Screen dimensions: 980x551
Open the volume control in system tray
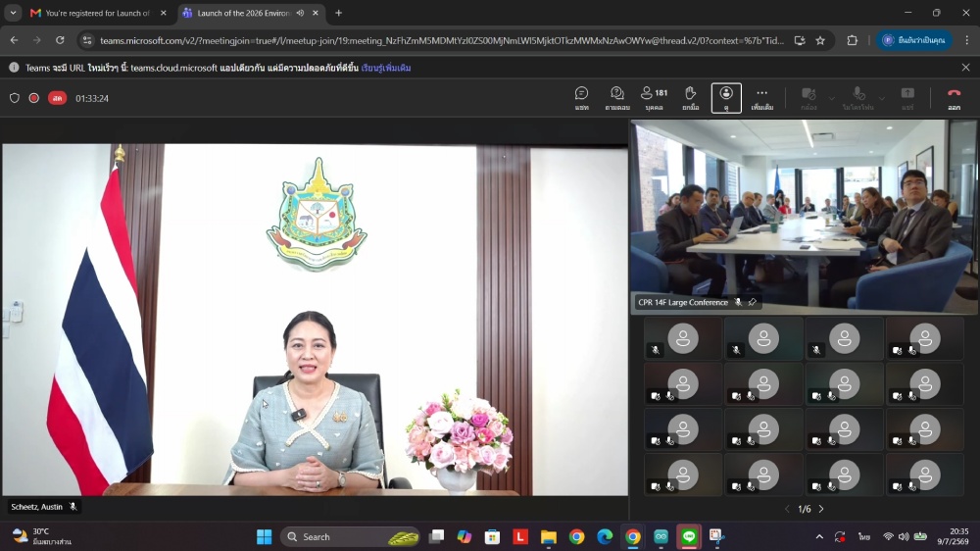[x=904, y=536]
